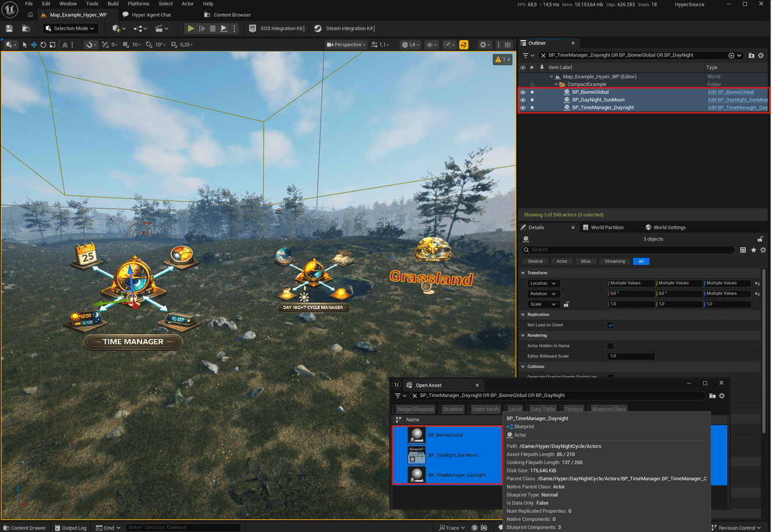Click the Details panel lock icon

click(760, 239)
